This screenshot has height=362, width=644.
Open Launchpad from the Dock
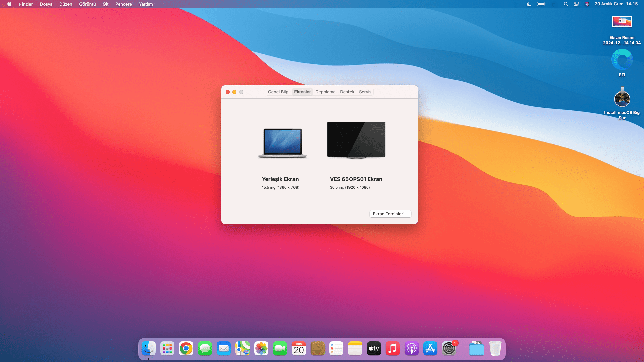coord(167,349)
